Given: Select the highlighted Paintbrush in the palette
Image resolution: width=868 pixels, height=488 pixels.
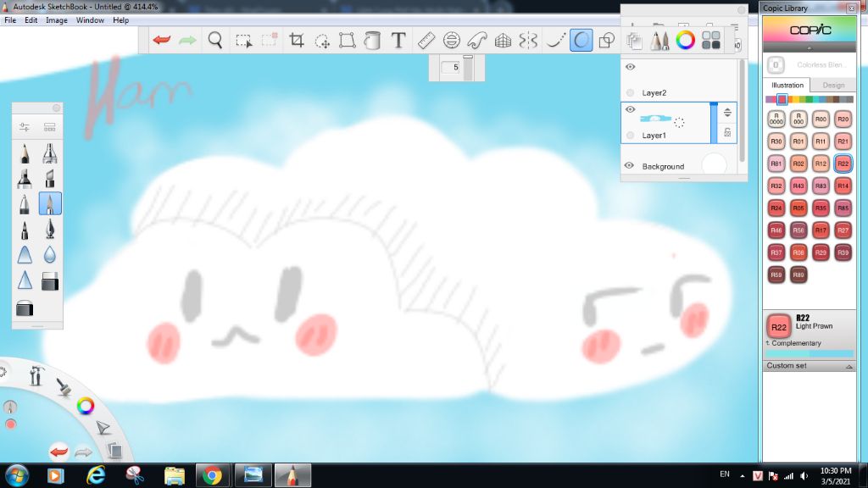Looking at the screenshot, I should pyautogui.click(x=50, y=203).
